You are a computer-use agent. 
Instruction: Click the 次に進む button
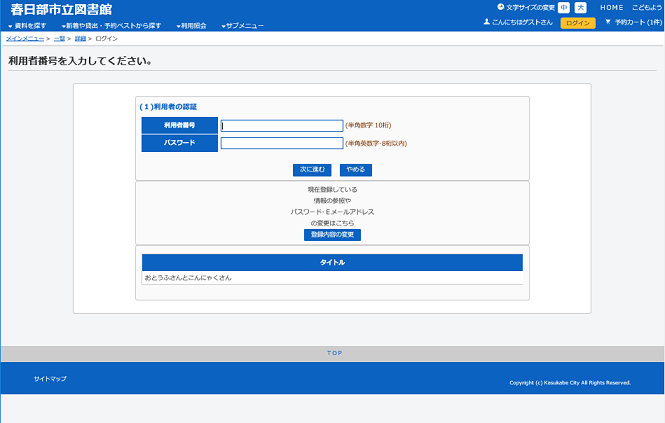tap(312, 170)
